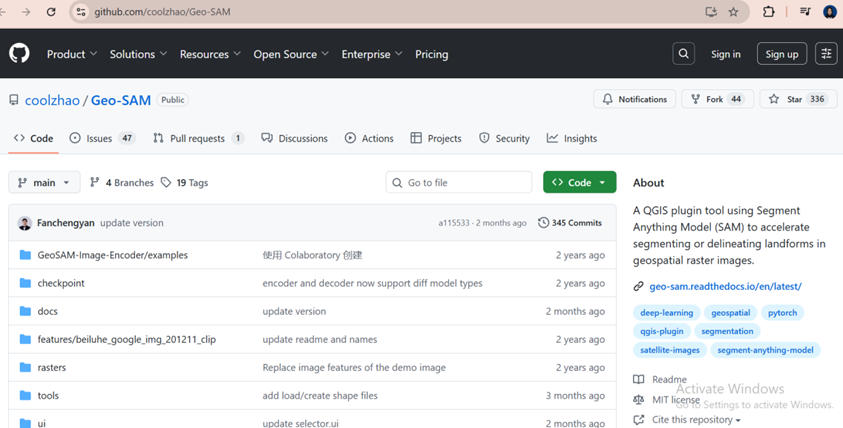Star the Geo-SAM repository

tap(798, 99)
